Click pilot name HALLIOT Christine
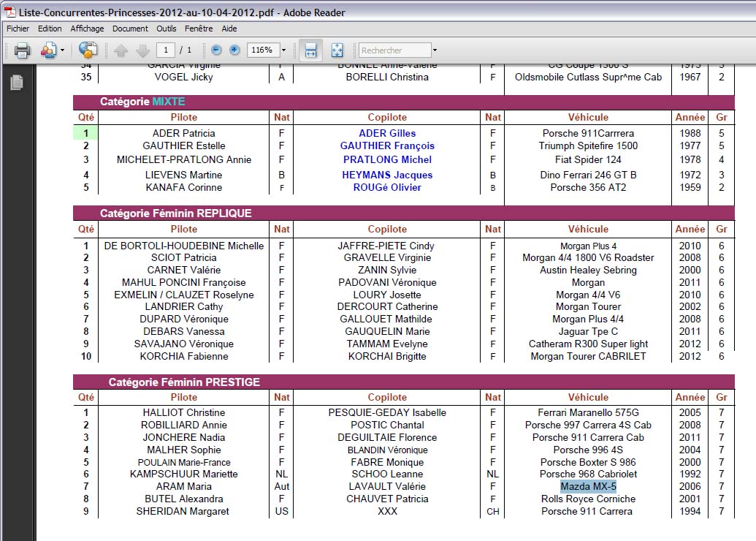This screenshot has height=541, width=756. pyautogui.click(x=183, y=412)
